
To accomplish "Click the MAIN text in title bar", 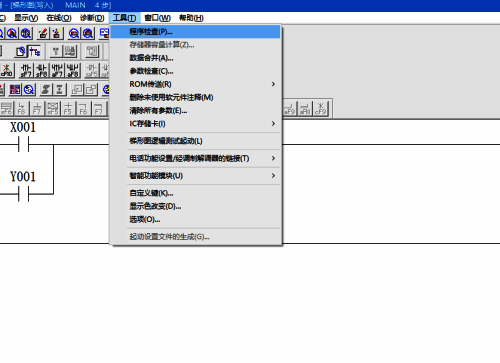I will coord(75,5).
